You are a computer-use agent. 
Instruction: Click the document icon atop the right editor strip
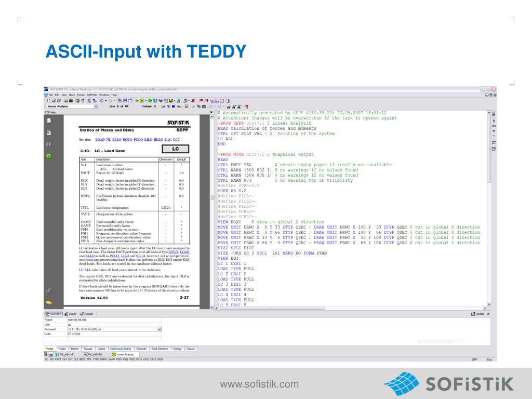click(x=494, y=114)
